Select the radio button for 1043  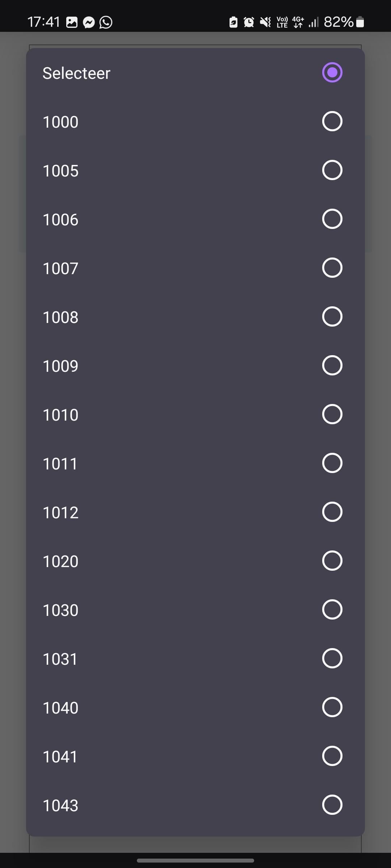pyautogui.click(x=332, y=805)
